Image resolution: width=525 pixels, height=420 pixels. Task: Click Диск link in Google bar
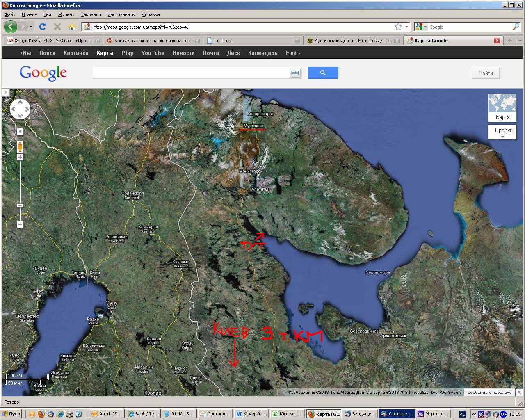233,53
